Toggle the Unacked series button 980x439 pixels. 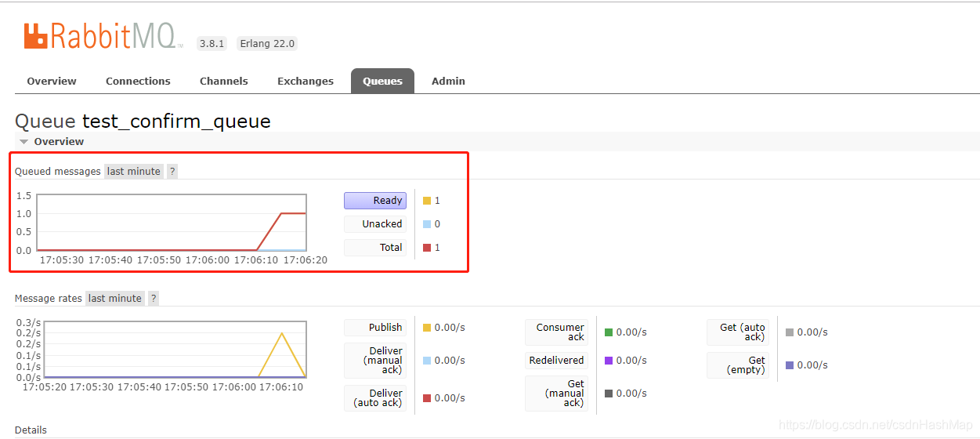(x=375, y=224)
